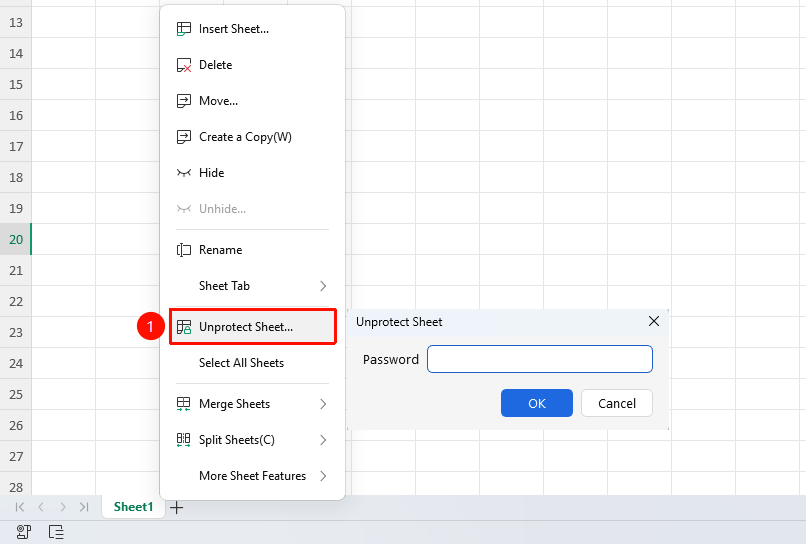This screenshot has width=806, height=544.
Task: Select row header 19
Action: click(x=16, y=208)
